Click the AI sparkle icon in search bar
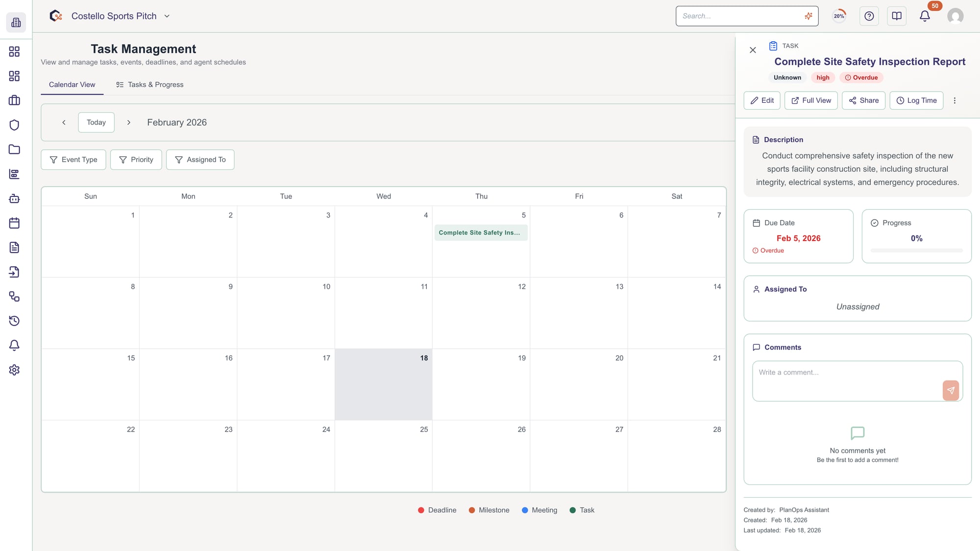Image resolution: width=980 pixels, height=551 pixels. coord(808,16)
